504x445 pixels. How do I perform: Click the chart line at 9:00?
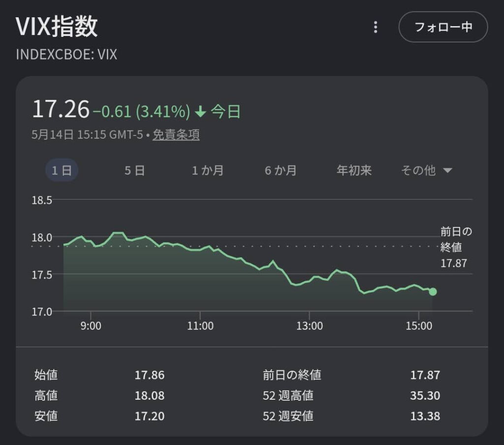[91, 241]
